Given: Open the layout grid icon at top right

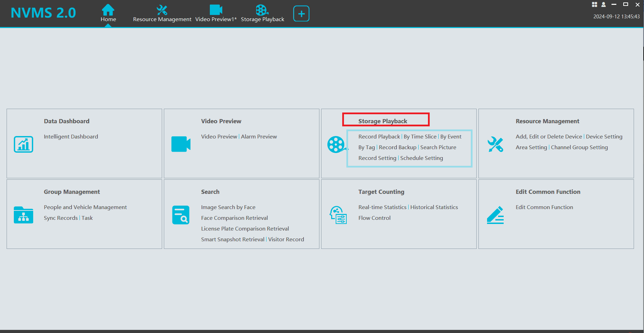Looking at the screenshot, I should click(x=594, y=4).
